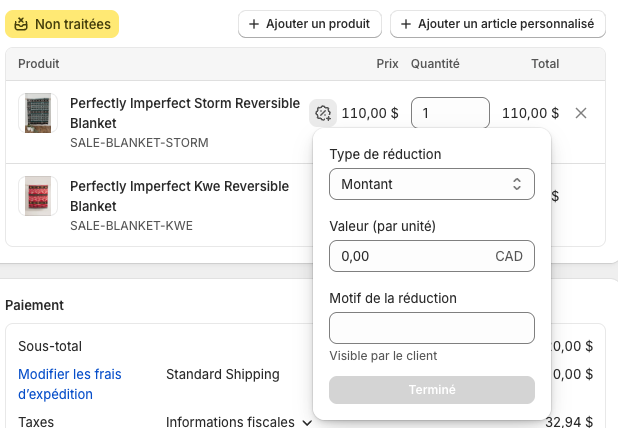The height and width of the screenshot is (428, 618).
Task: Click the Motif de la réduction field
Action: [431, 328]
